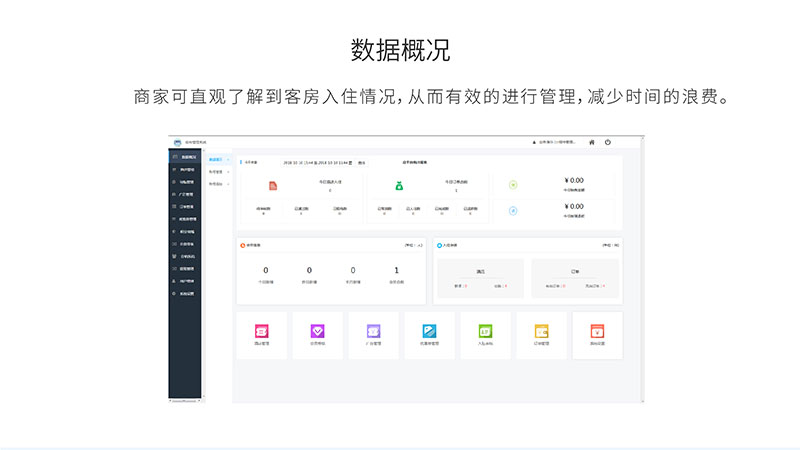Screen dimensions: 800x450
Task: Open the green calendar shortcut card
Action: pyautogui.click(x=485, y=335)
